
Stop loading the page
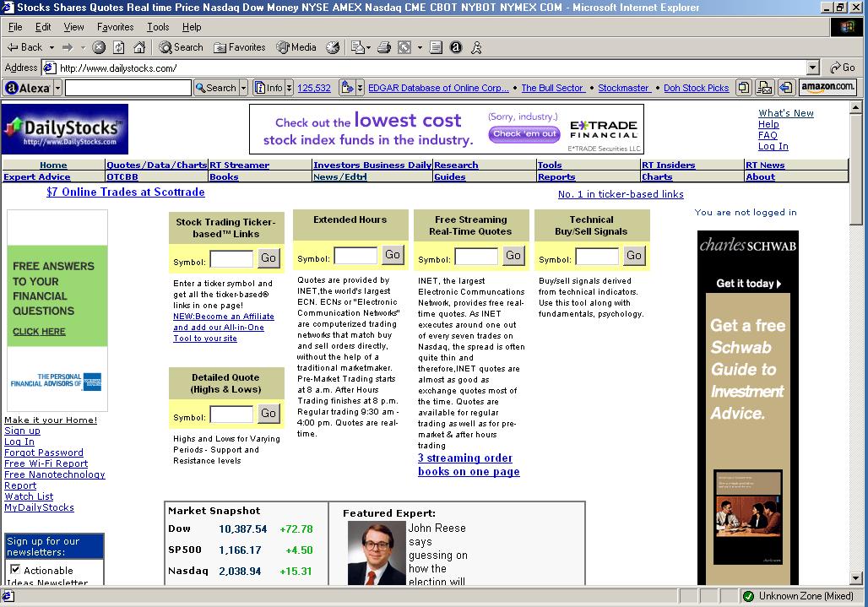[99, 47]
